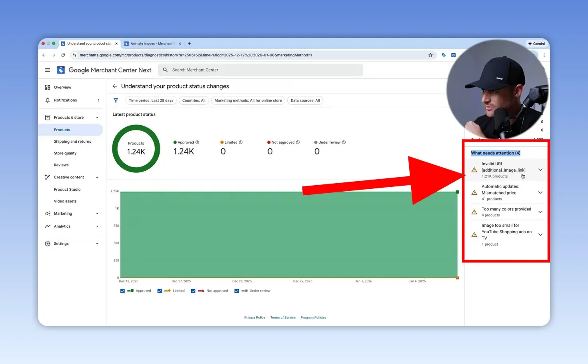Image resolution: width=588 pixels, height=364 pixels.
Task: Click the Search Merchant Center field
Action: click(261, 70)
